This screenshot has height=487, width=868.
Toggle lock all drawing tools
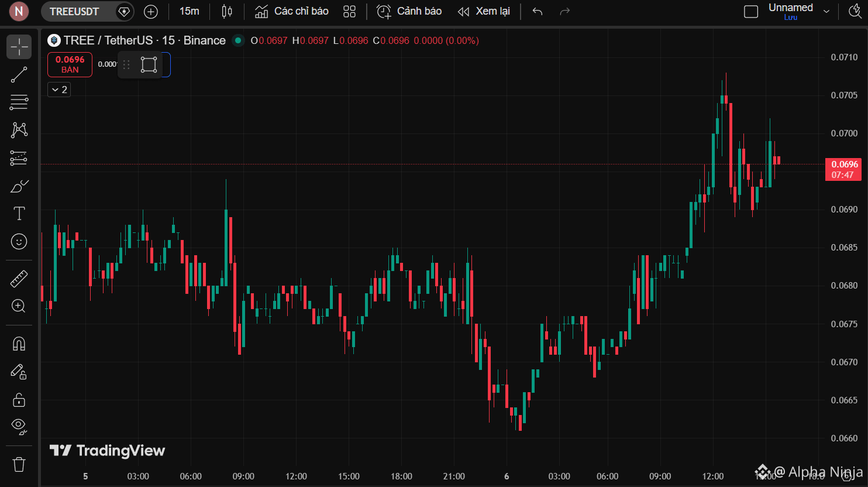pos(19,400)
